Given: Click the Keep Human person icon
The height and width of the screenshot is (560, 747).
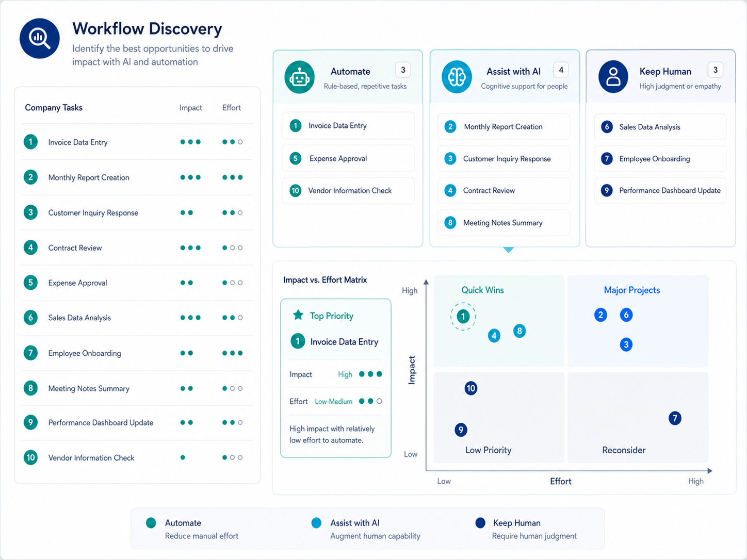Looking at the screenshot, I should 613,77.
